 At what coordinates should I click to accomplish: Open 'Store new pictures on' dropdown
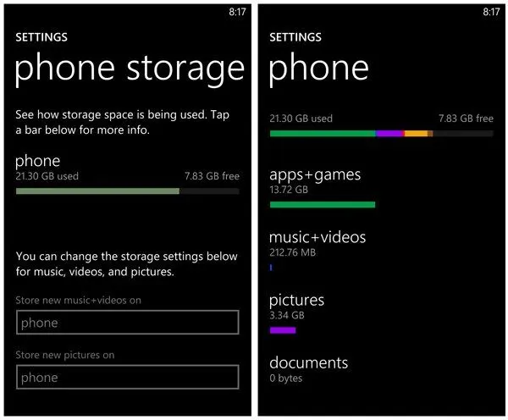click(x=127, y=377)
